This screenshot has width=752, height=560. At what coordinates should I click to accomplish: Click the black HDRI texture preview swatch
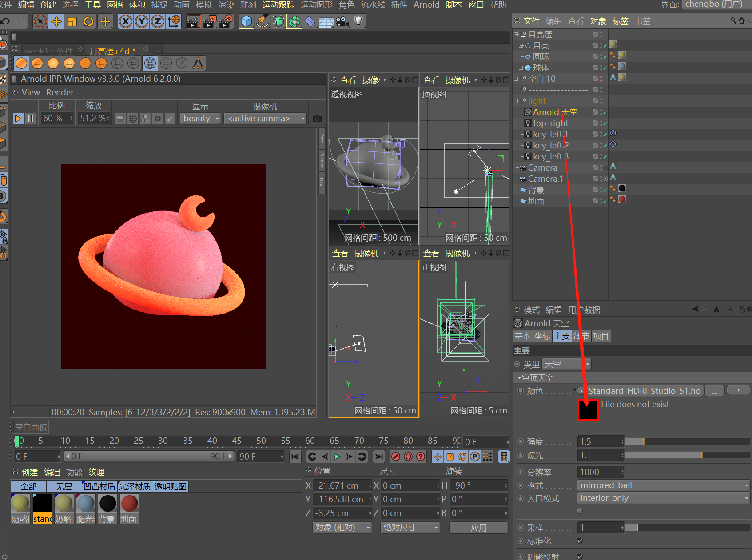pyautogui.click(x=588, y=409)
